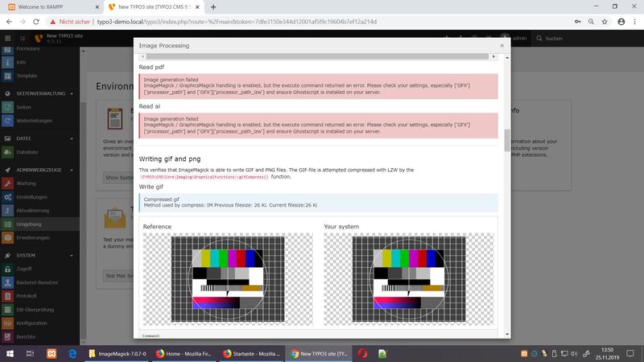Open the Aktualisierung module icon
644x362 pixels.
pos(7,211)
